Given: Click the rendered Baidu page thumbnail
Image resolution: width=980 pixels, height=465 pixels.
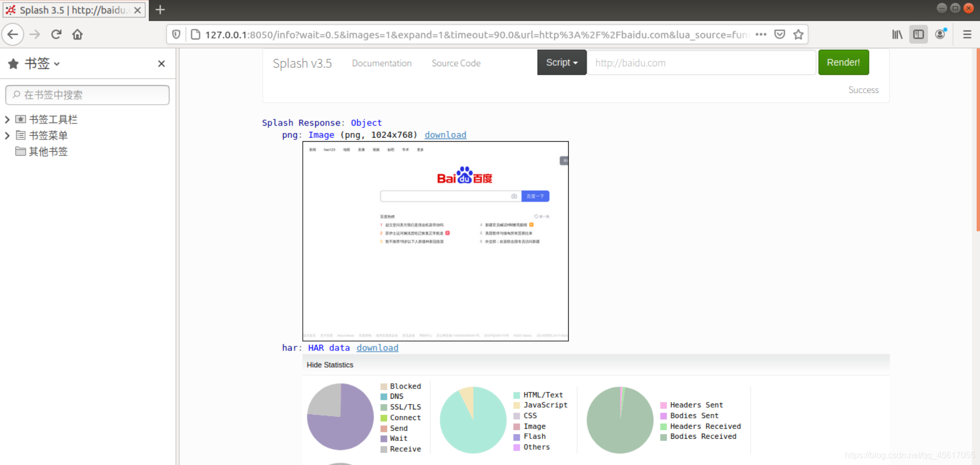Looking at the screenshot, I should (x=435, y=241).
